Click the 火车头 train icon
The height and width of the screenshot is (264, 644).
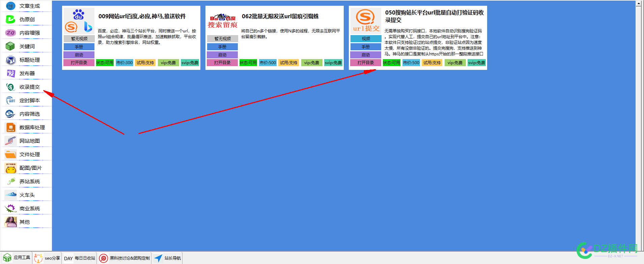[10, 195]
